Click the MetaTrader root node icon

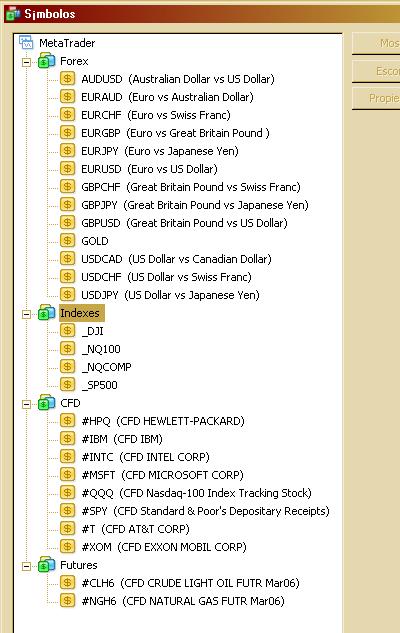click(26, 43)
